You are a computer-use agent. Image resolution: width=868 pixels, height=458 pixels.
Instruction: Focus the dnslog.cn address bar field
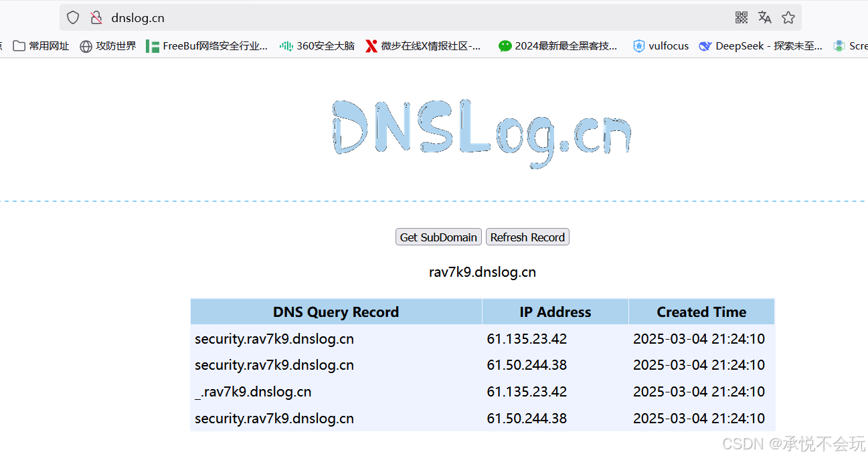pyautogui.click(x=430, y=18)
